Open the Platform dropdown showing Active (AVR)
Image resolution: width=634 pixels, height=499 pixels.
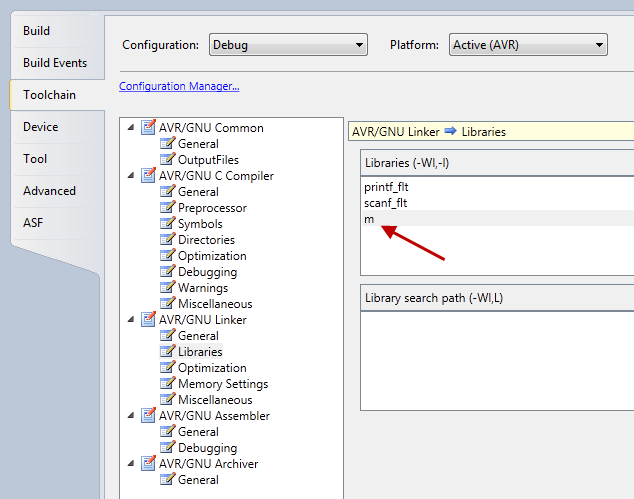pyautogui.click(x=527, y=45)
